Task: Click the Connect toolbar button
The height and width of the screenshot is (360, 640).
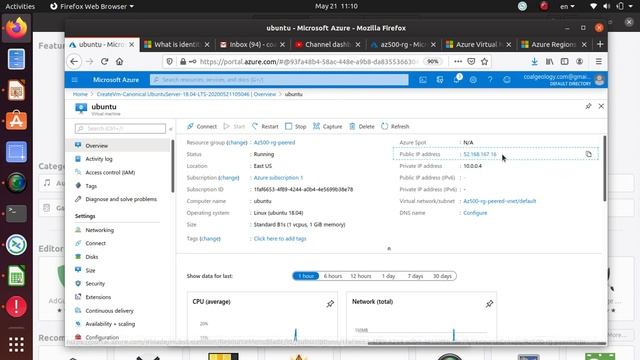Action: [x=202, y=127]
